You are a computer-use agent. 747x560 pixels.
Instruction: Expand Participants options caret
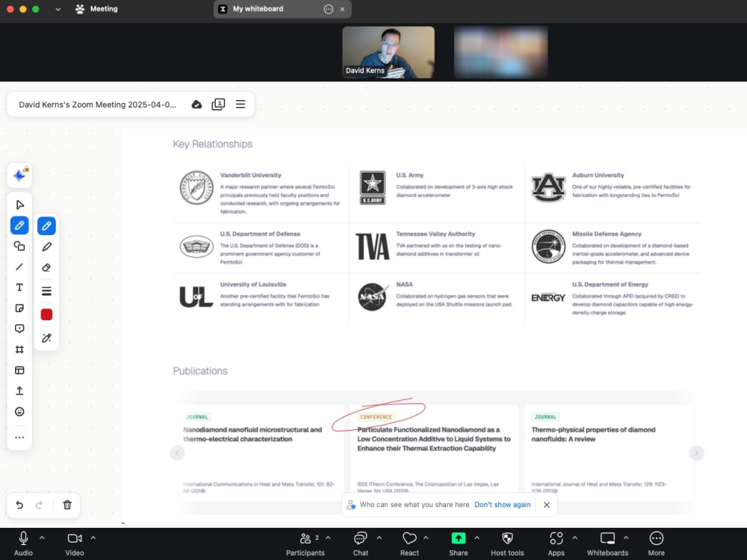pyautogui.click(x=328, y=538)
